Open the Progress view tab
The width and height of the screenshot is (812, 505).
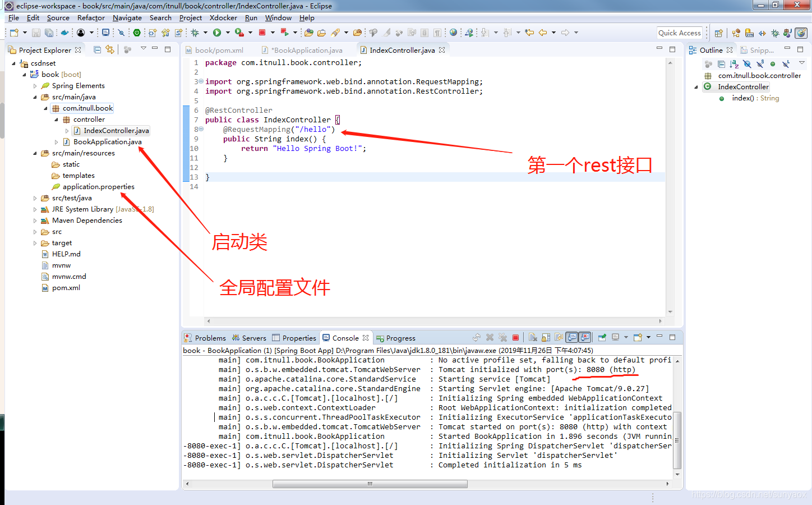click(x=396, y=338)
